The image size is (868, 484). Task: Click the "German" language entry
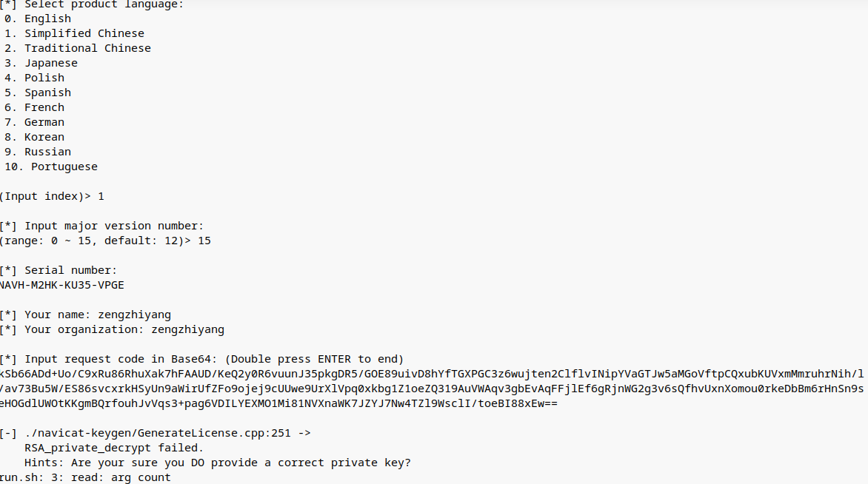(x=44, y=122)
